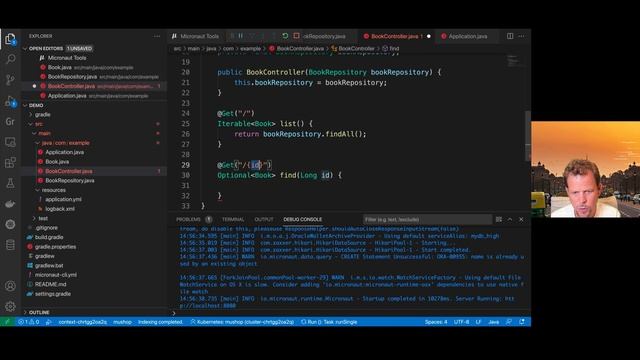Open the Debug Console panel tab
Image resolution: width=640 pixels, height=360 pixels.
302,219
